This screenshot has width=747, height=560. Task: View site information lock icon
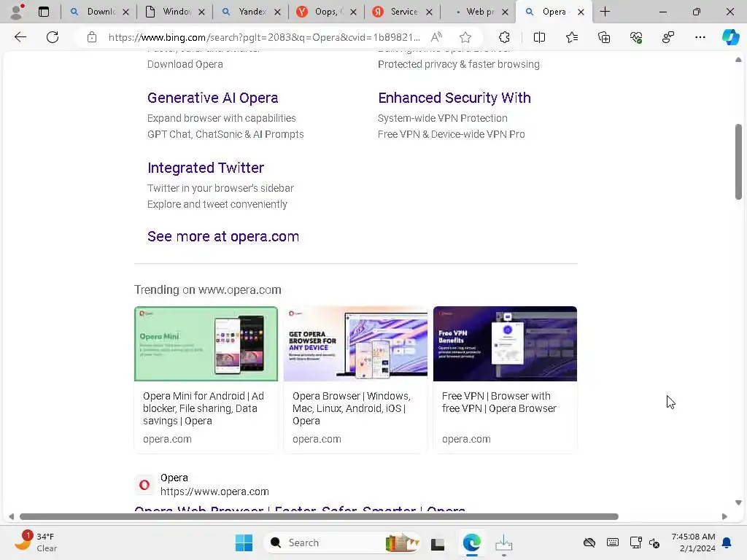[92, 37]
